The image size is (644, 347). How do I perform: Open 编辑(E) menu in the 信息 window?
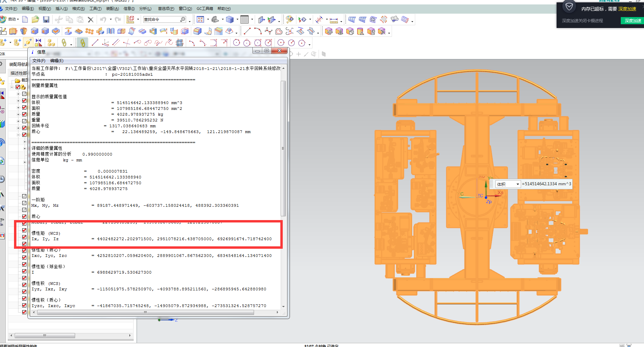click(57, 61)
